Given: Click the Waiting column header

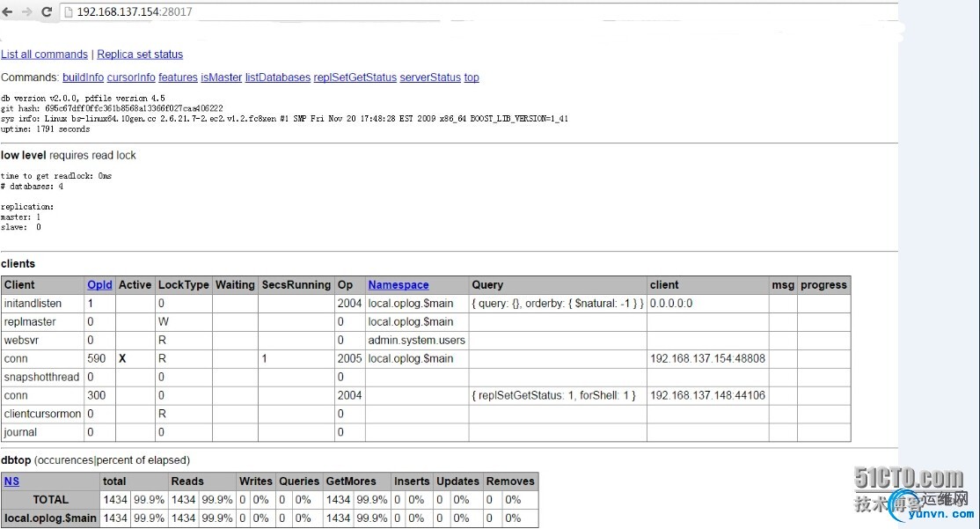Looking at the screenshot, I should (x=235, y=285).
